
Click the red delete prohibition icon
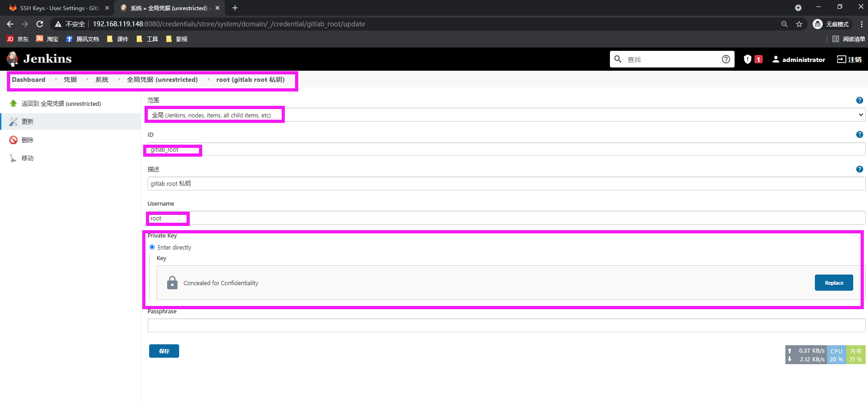click(13, 140)
